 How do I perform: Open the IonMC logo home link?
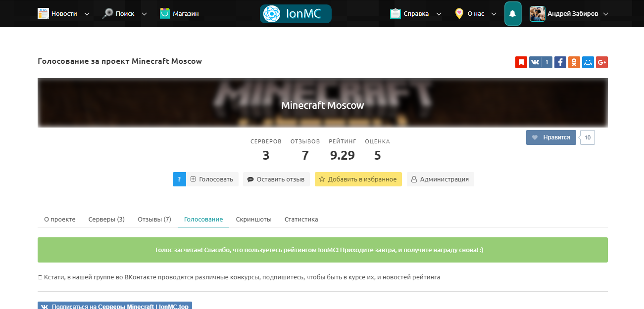[296, 14]
